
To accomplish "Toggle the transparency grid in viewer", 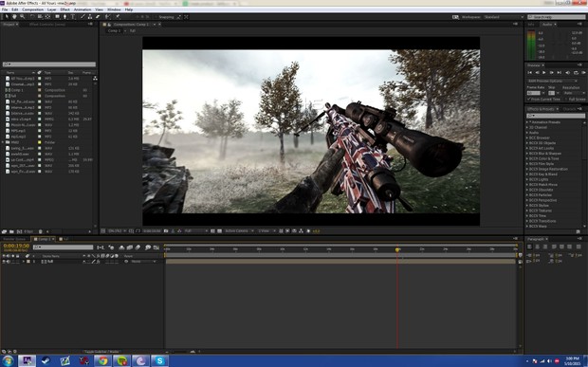I will pyautogui.click(x=219, y=231).
